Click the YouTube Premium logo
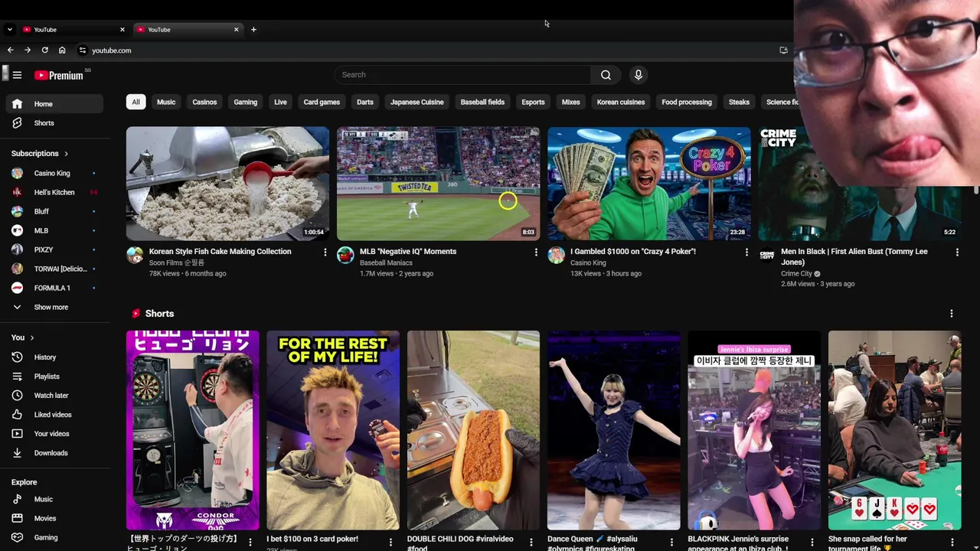The width and height of the screenshot is (980, 551). [59, 75]
